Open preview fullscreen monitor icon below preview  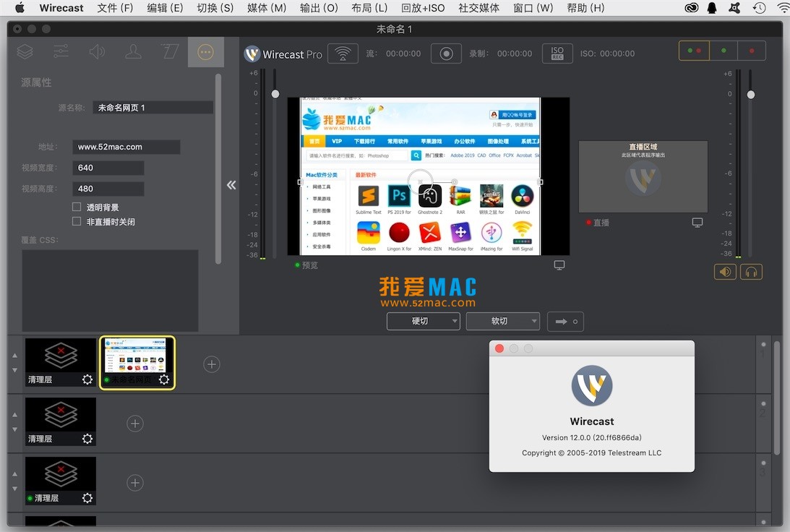(559, 265)
